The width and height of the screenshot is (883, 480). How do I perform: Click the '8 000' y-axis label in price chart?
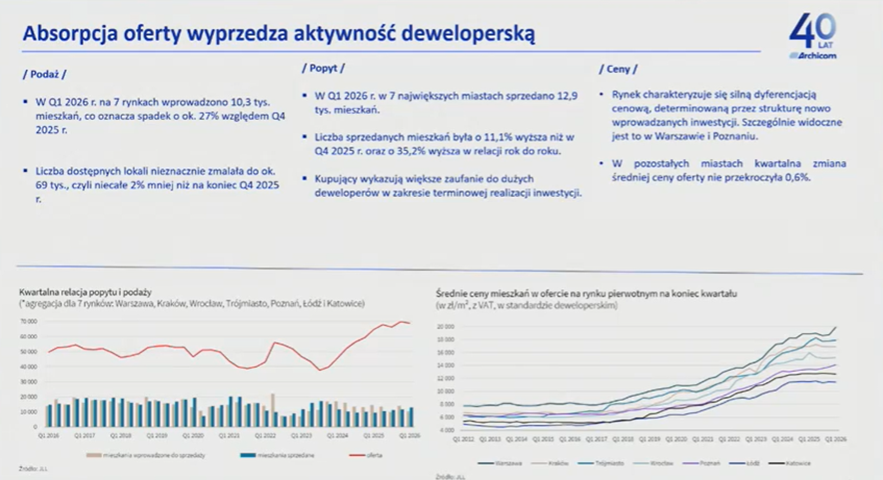tap(446, 405)
